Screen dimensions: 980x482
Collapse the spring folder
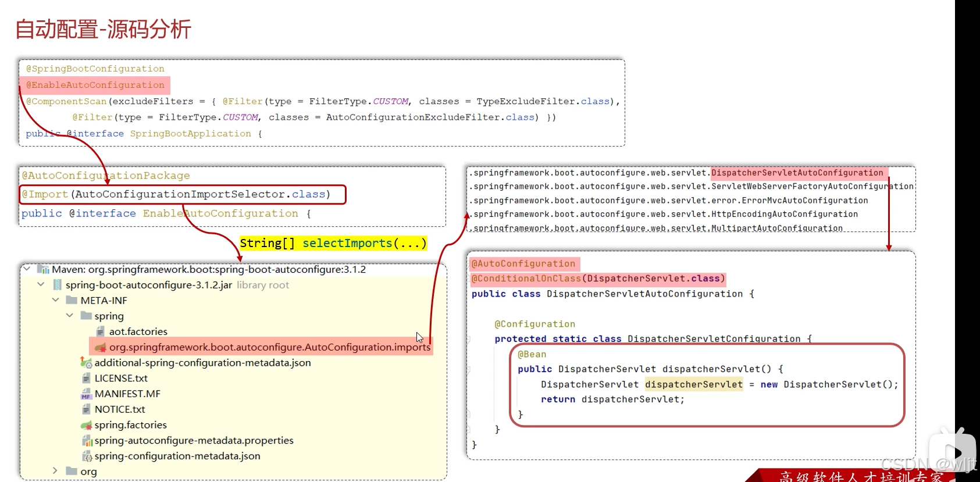pyautogui.click(x=70, y=316)
